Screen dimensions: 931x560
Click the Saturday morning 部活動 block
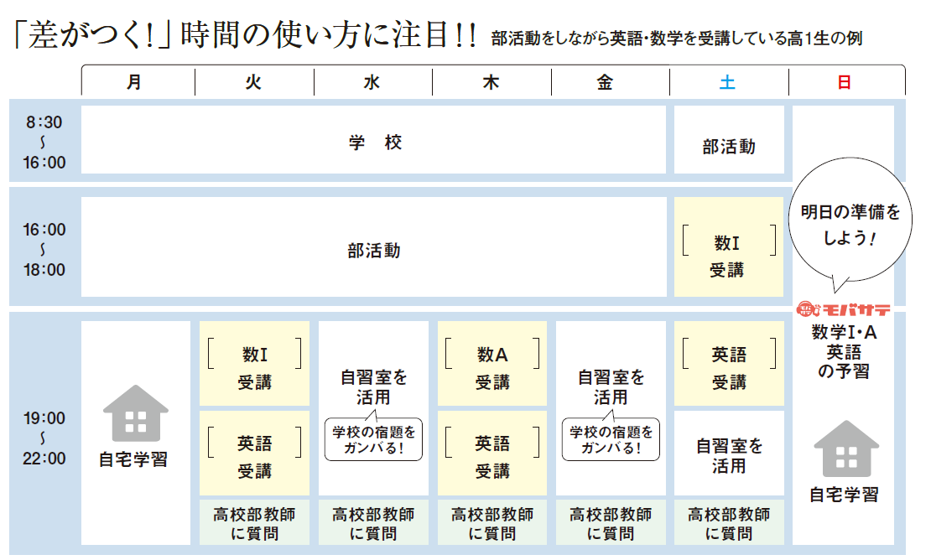[x=729, y=138]
